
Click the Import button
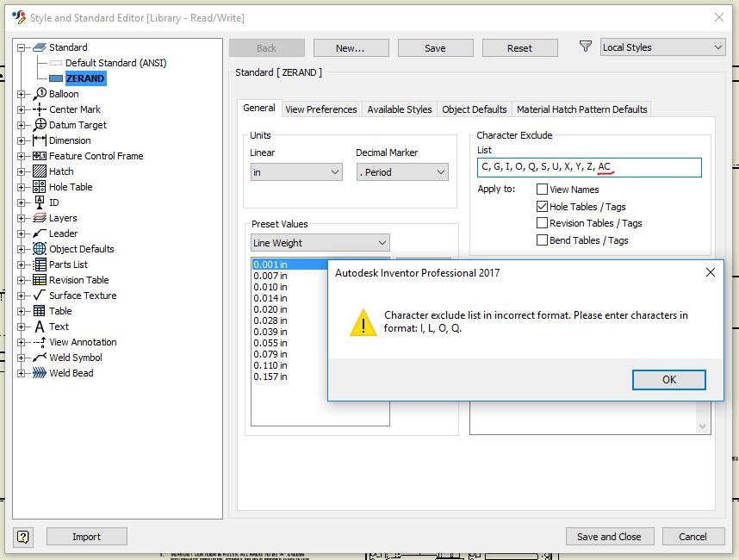87,537
